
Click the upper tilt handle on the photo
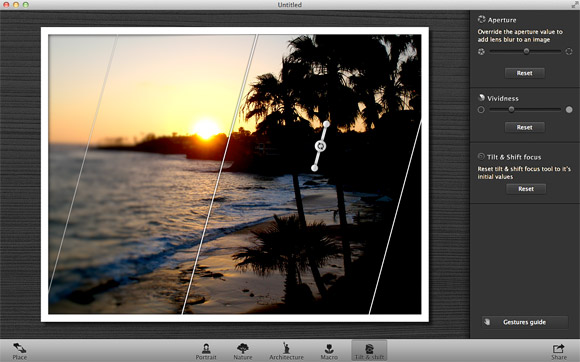pyautogui.click(x=326, y=124)
